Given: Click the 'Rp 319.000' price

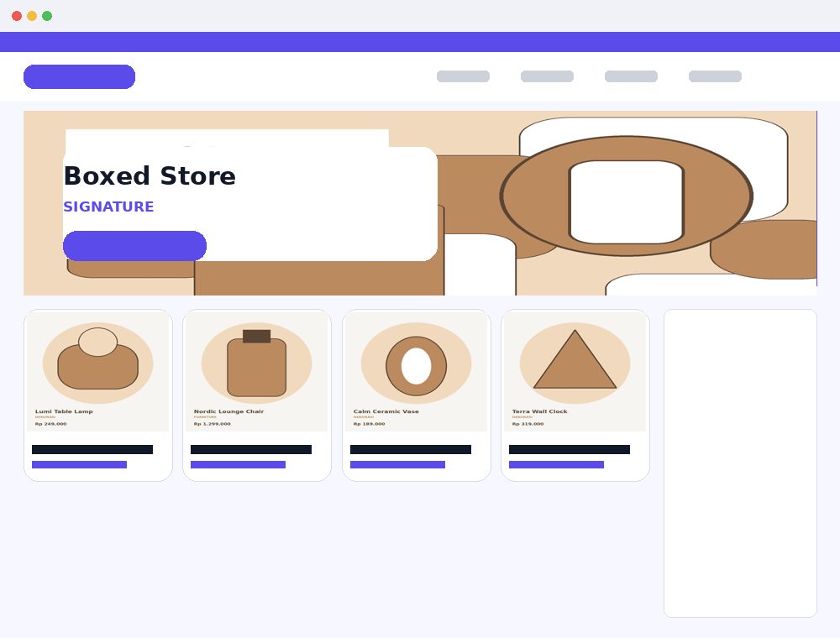Looking at the screenshot, I should point(528,424).
